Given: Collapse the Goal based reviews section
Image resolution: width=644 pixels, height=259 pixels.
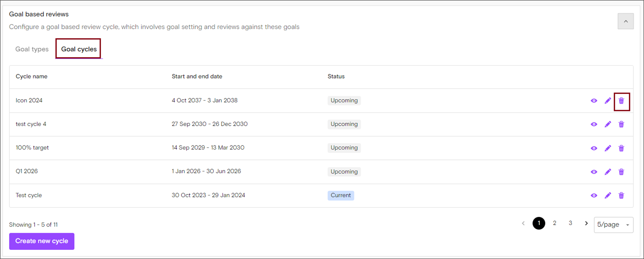Looking at the screenshot, I should coord(625,22).
